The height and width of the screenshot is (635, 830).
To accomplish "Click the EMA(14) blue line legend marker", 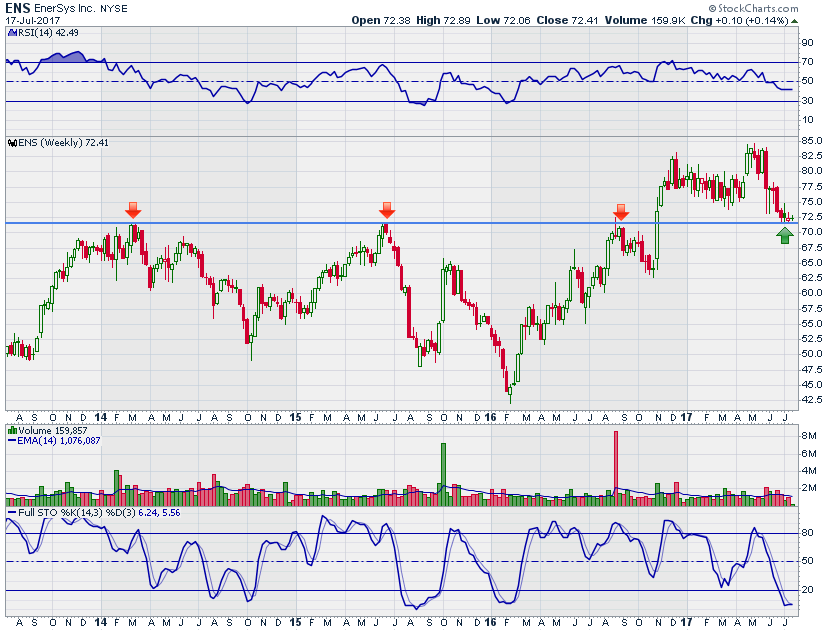I will [12, 441].
